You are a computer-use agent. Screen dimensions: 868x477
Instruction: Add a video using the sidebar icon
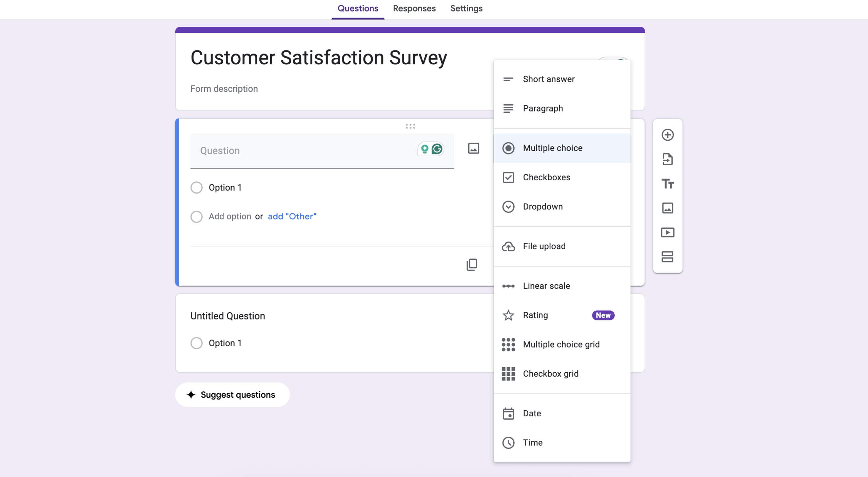(x=668, y=233)
